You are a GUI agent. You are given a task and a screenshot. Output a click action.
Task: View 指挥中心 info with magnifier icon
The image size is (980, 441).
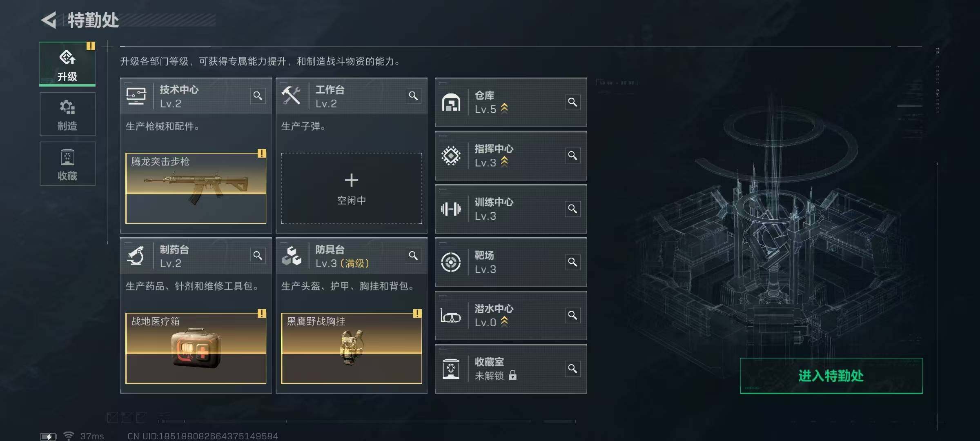(572, 156)
